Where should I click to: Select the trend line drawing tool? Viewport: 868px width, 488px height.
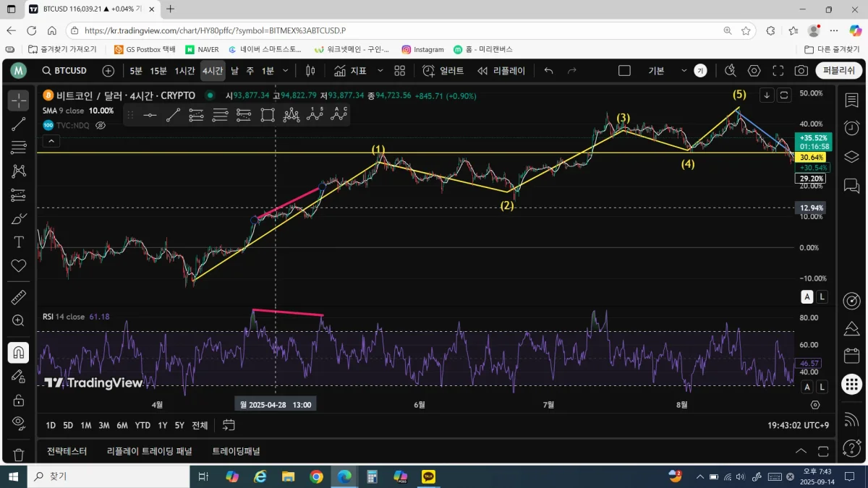tap(18, 124)
